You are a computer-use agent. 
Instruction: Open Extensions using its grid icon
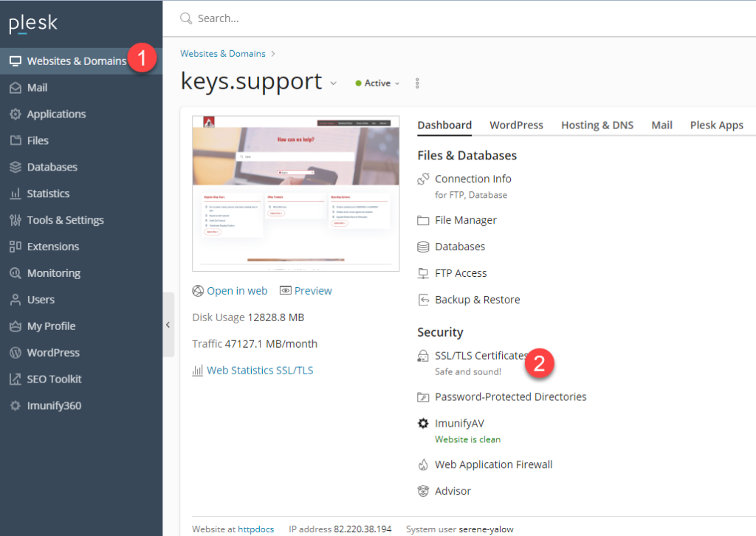coord(15,247)
